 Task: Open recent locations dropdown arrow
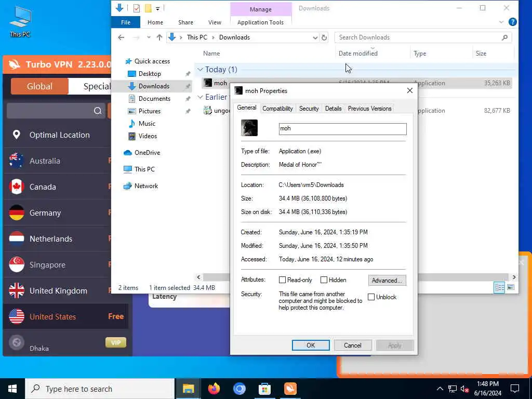[x=149, y=37]
